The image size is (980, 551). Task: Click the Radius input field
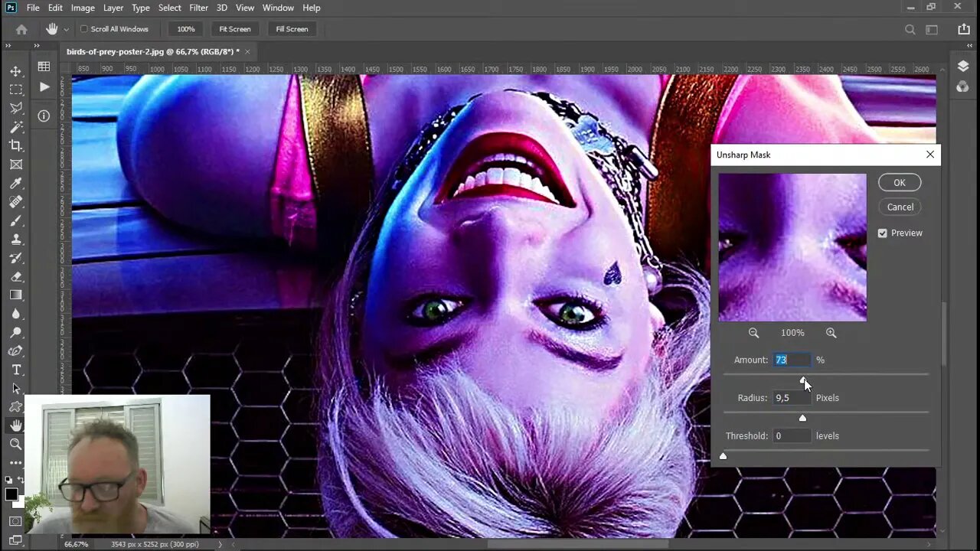click(x=792, y=398)
